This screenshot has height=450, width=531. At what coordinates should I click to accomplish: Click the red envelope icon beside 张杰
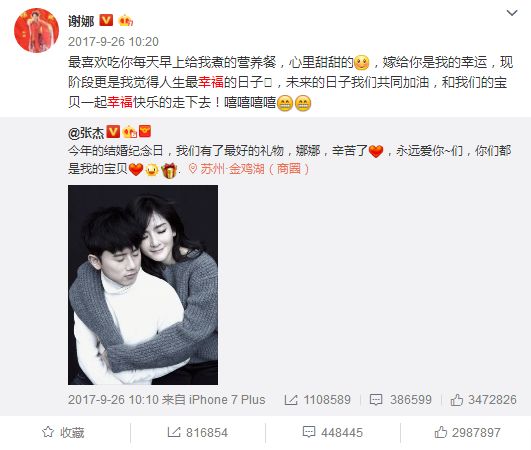(145, 131)
